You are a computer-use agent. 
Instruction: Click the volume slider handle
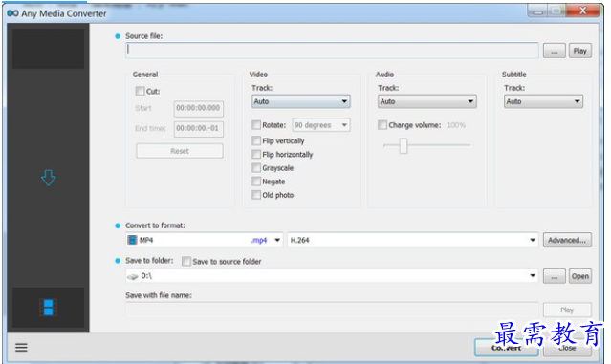pyautogui.click(x=404, y=145)
